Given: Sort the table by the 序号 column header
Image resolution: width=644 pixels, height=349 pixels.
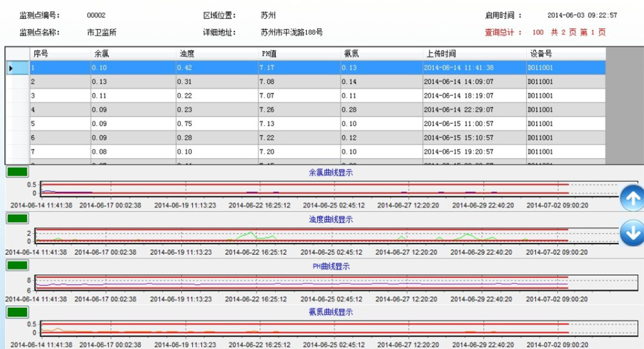Looking at the screenshot, I should (59, 54).
